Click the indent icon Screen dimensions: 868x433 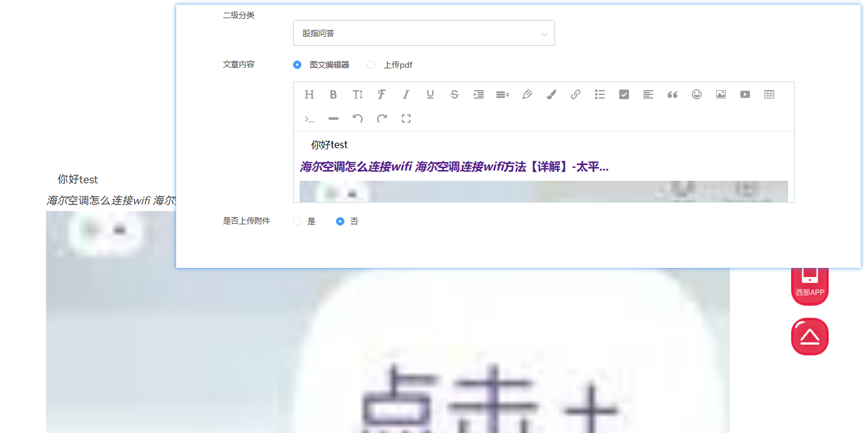479,94
